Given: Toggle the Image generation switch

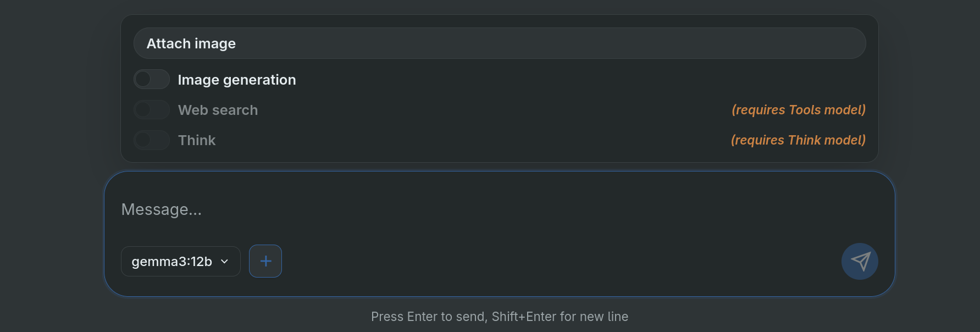Looking at the screenshot, I should pyautogui.click(x=152, y=79).
